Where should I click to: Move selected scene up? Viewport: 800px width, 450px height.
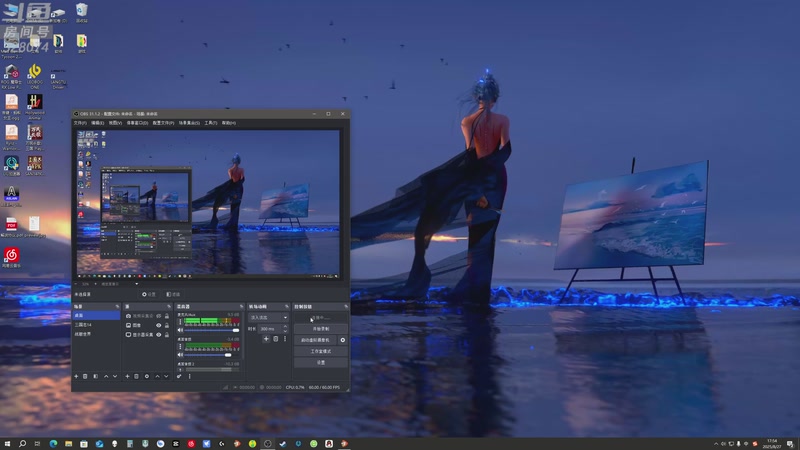[x=106, y=377]
